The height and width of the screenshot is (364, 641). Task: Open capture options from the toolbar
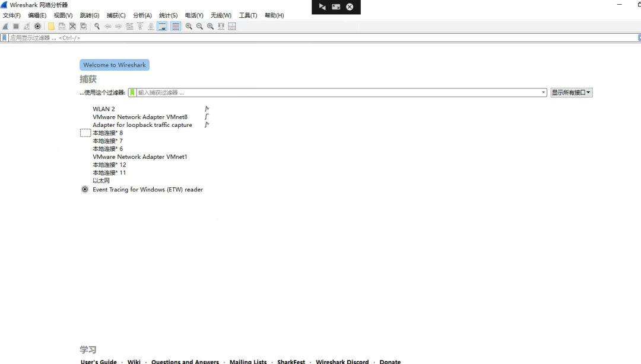[x=37, y=26]
